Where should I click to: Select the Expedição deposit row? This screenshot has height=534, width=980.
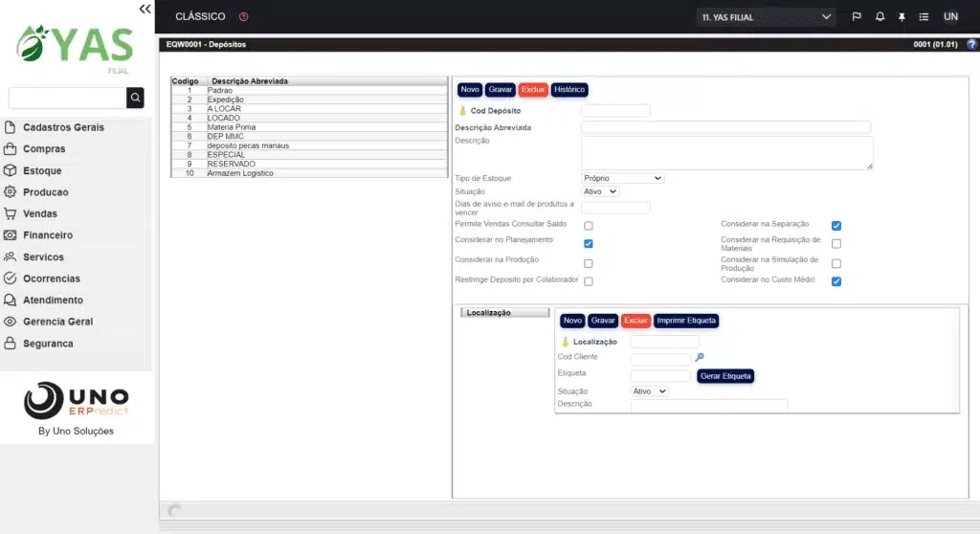(x=309, y=100)
